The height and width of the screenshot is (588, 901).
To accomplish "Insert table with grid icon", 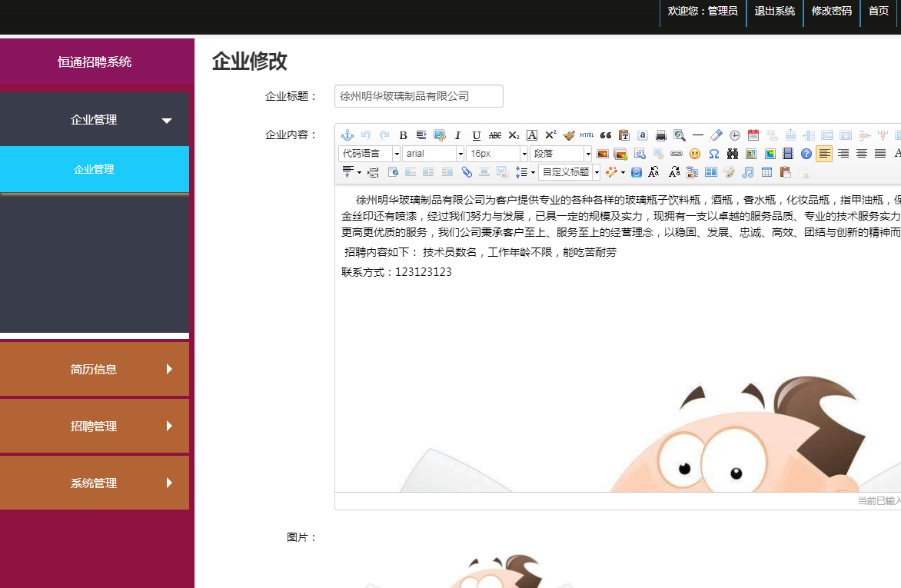I will pos(766,172).
